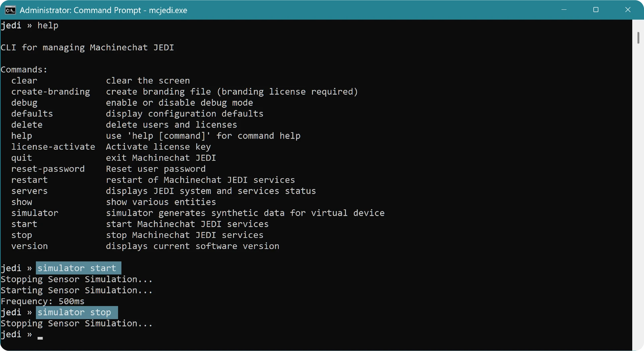This screenshot has height=351, width=644.
Task: Click the 'clear' command name
Action: point(24,81)
